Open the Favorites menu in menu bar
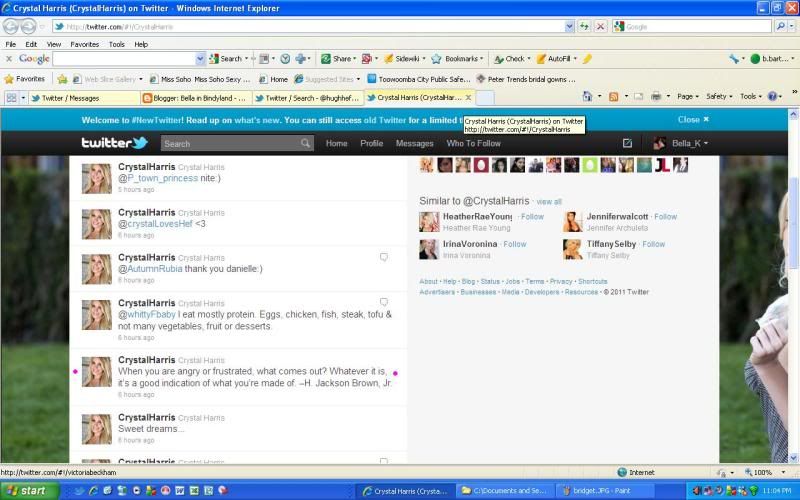This screenshot has width=800, height=500. 85,44
